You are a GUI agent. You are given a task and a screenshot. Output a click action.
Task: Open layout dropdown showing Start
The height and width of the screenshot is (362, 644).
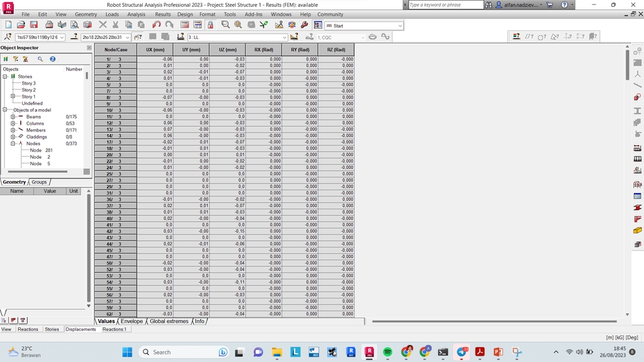(364, 25)
